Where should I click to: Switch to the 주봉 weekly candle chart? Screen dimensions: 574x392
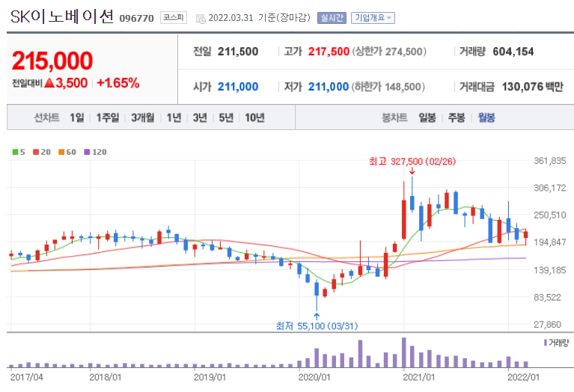pyautogui.click(x=457, y=118)
